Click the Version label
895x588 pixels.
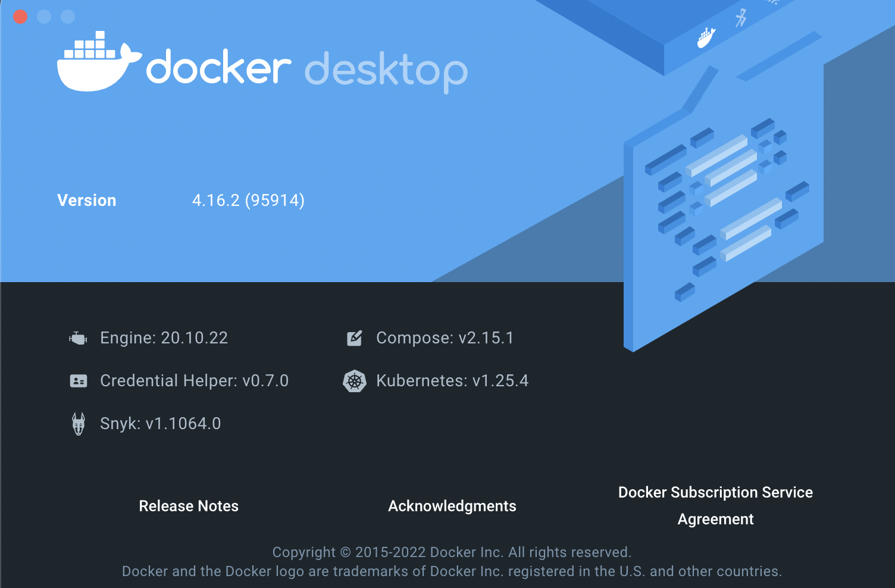click(86, 200)
